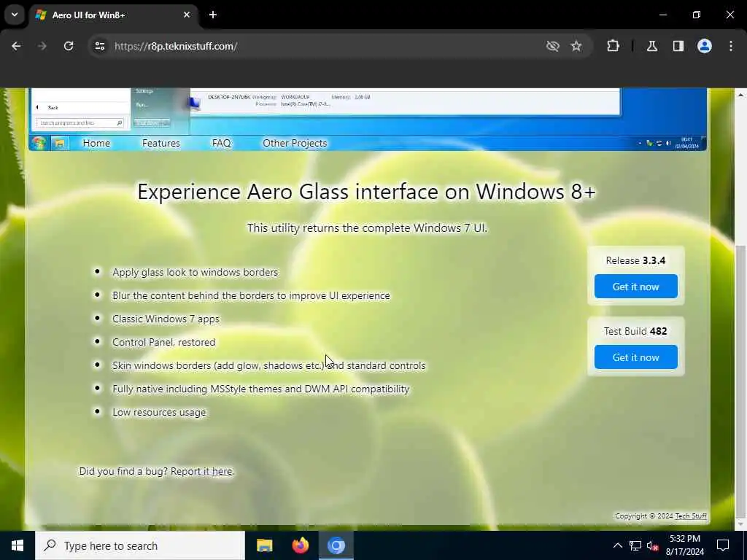Follow the bug report 'here' link
This screenshot has width=747, height=560.
tap(222, 472)
